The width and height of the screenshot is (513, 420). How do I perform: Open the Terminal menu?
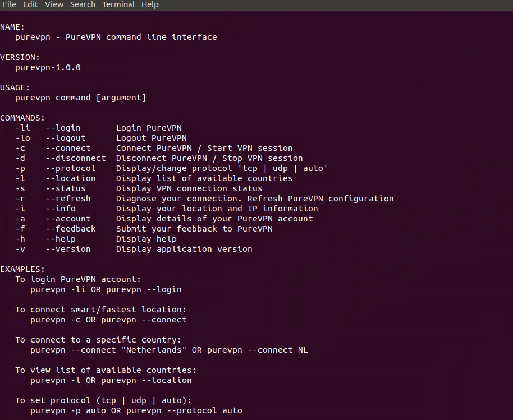point(118,4)
